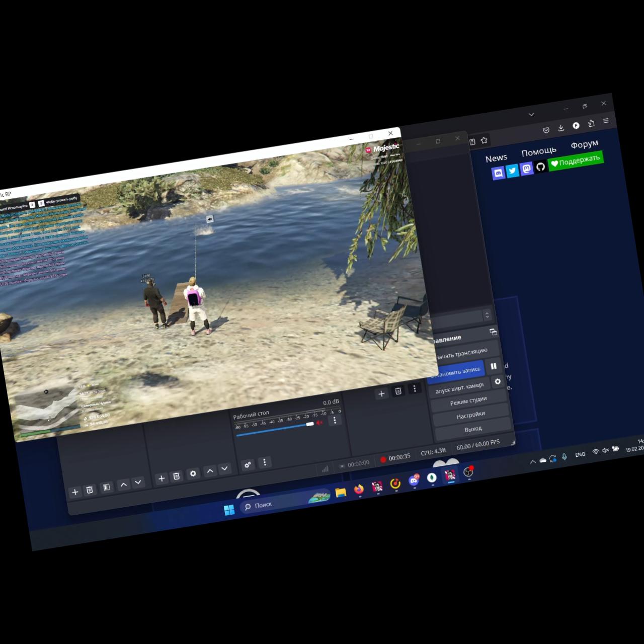Viewport: 644px width, 644px height.
Task: Click the green Поддержать donate button
Action: pos(575,161)
